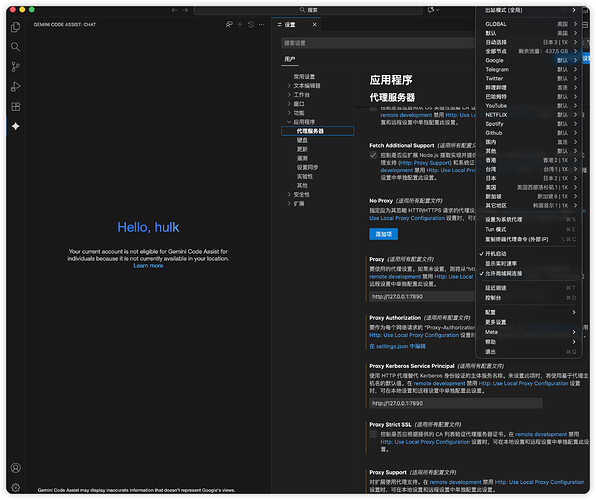Open Use Local Proxy Configuration link under No Proxy
Image resolution: width=596 pixels, height=500 pixels.
pos(407,218)
